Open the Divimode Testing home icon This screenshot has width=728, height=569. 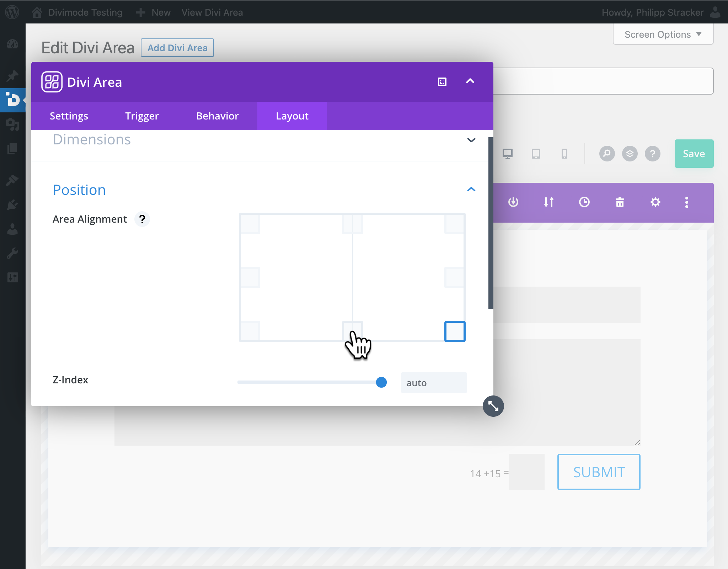tap(37, 12)
